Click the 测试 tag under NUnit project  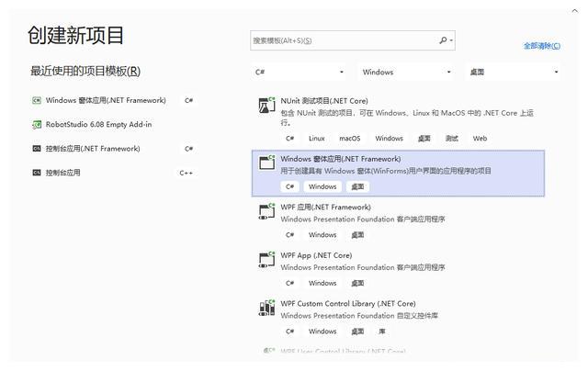(451, 139)
